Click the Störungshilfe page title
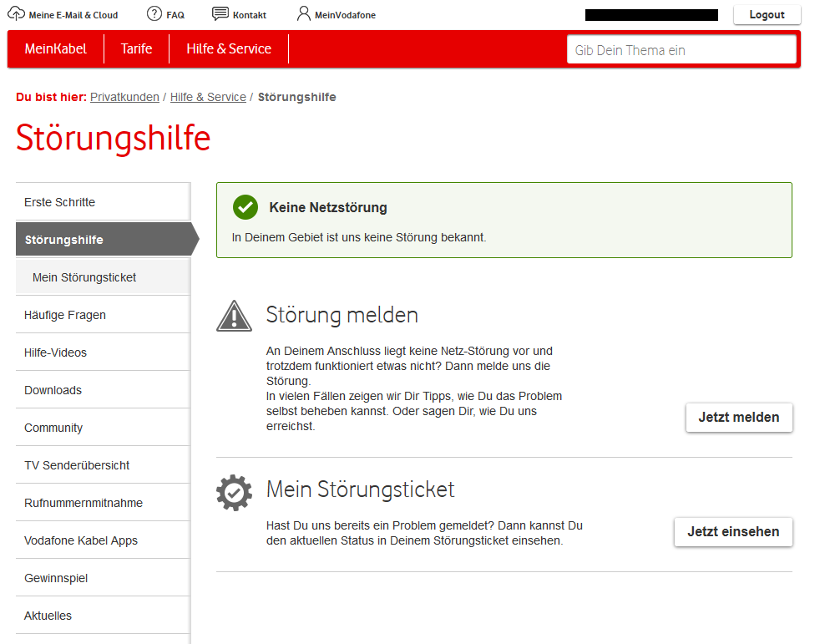825x644 pixels. (x=113, y=138)
